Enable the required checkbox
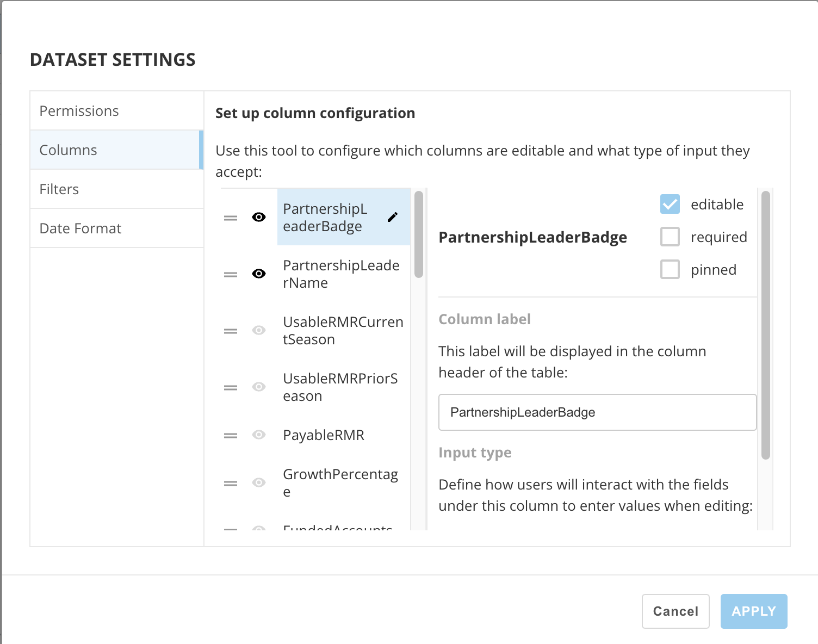 (670, 237)
